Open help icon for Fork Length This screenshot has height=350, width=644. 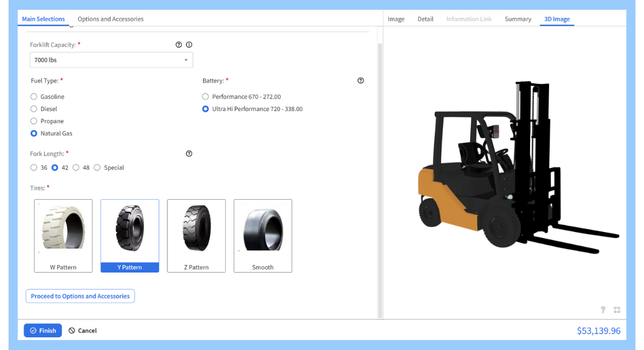(189, 154)
